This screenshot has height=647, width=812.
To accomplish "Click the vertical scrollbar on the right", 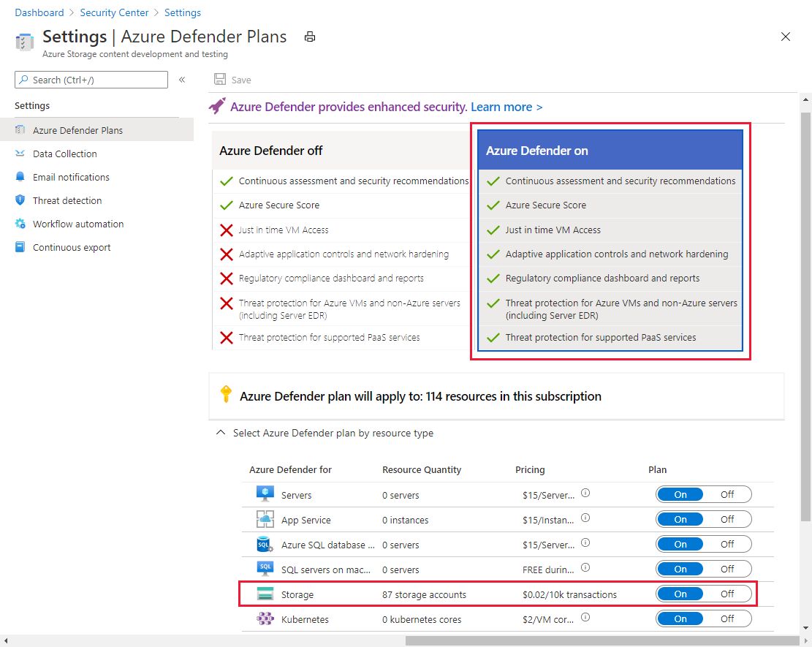I will 805,292.
